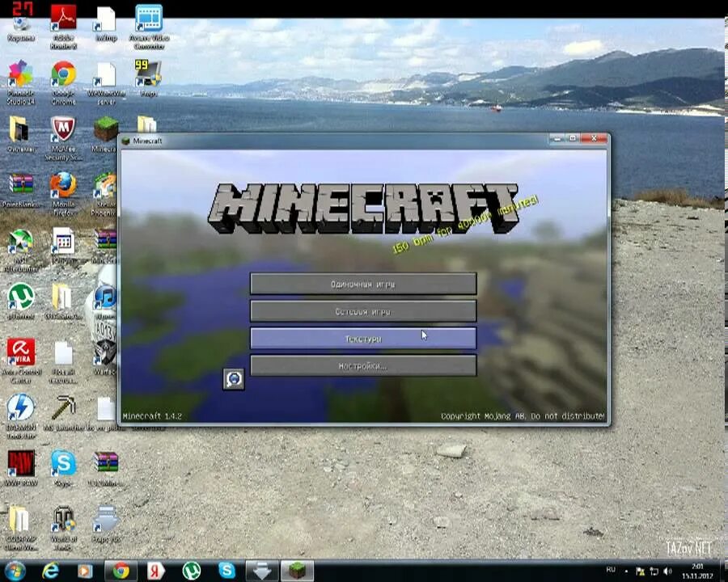Maximize the Minecraft window
728x582 pixels.
coord(573,138)
